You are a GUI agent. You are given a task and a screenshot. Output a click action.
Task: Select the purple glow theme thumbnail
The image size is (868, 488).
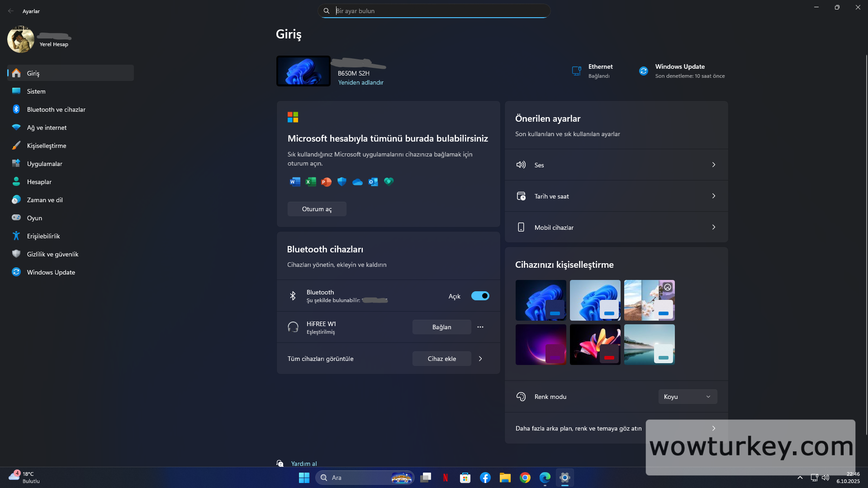(541, 344)
